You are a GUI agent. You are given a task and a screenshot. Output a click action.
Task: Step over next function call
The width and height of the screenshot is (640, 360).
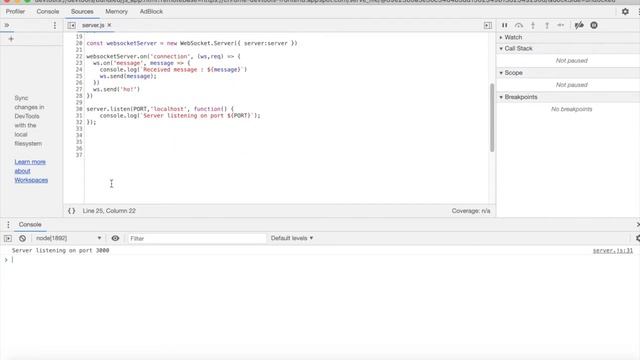pyautogui.click(x=518, y=25)
